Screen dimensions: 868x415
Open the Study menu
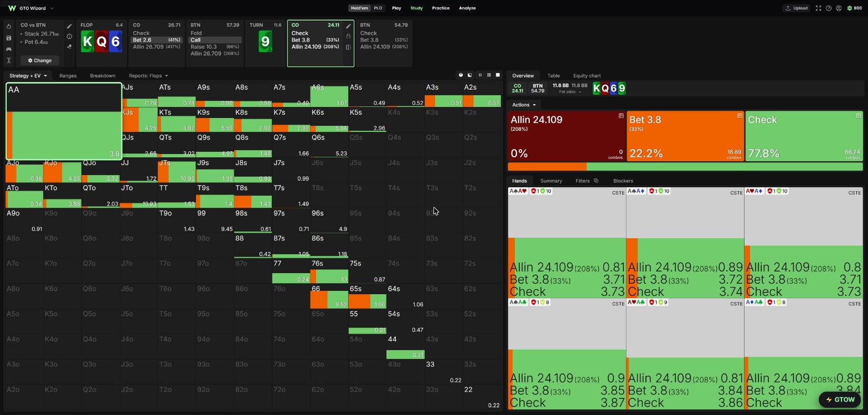click(416, 8)
